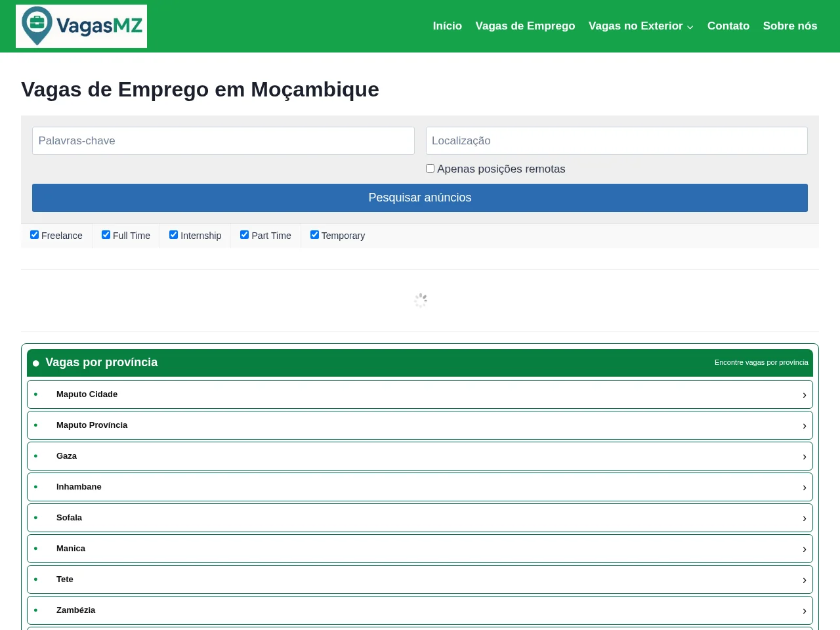Focus the Palavras-chave input field
Image resolution: width=840 pixels, height=630 pixels.
click(223, 141)
